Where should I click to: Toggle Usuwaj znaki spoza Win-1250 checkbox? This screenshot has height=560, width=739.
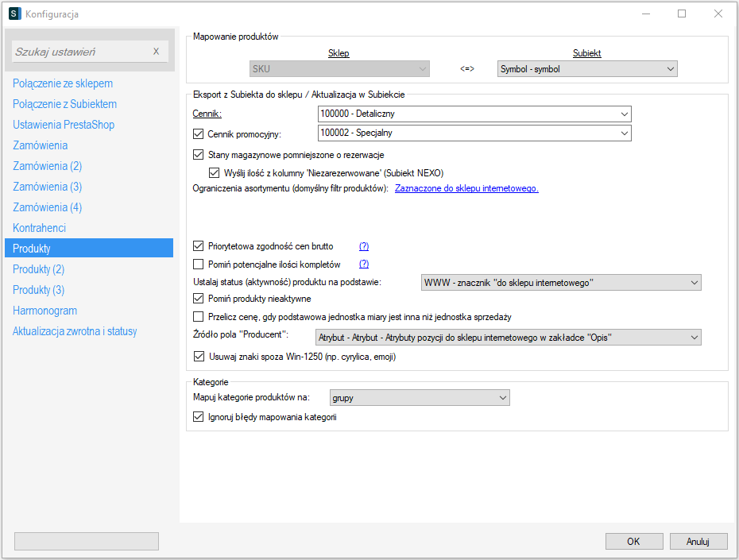tap(199, 357)
